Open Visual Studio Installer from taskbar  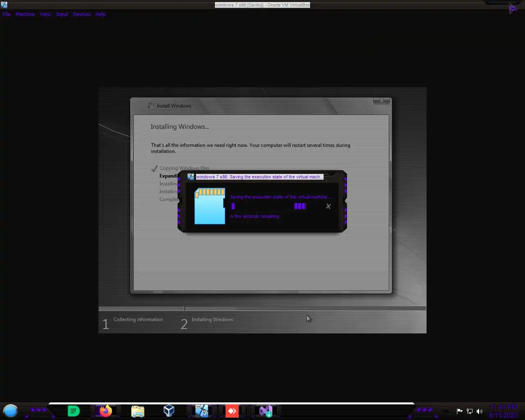(265, 411)
